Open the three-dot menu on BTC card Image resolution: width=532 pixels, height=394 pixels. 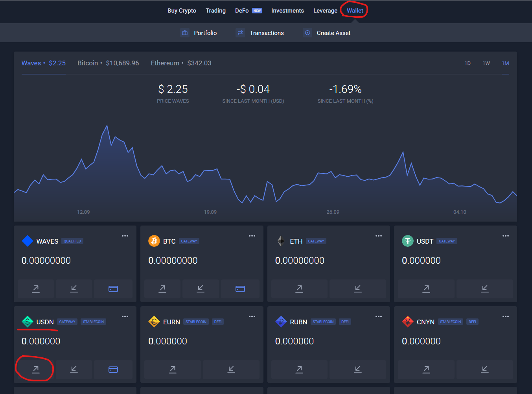coord(252,236)
